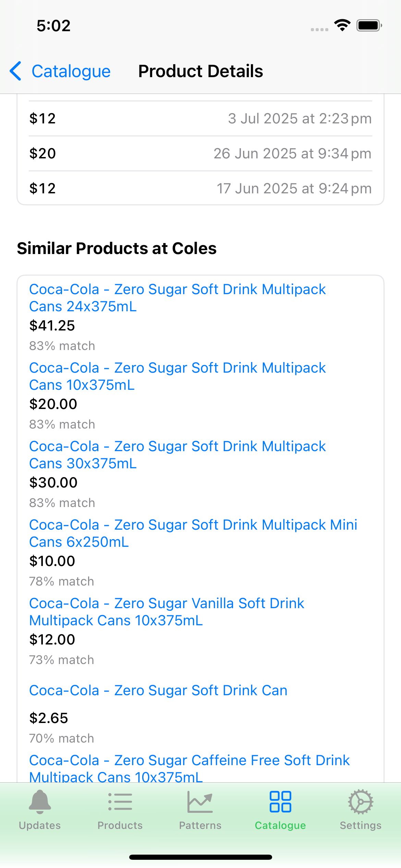Tap the battery status icon
This screenshot has height=868, width=401.
pos(369,25)
